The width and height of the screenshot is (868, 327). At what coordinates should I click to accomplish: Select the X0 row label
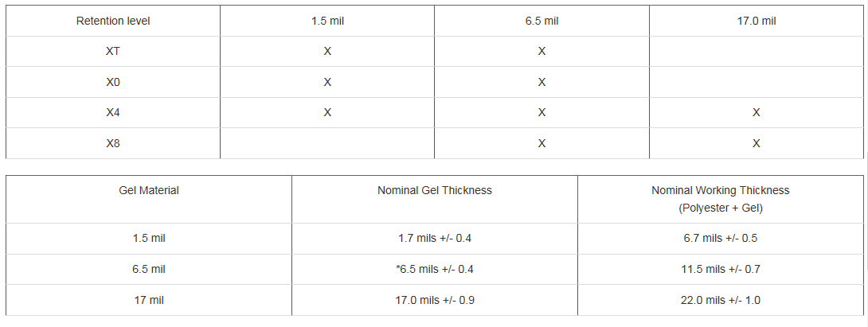point(113,82)
